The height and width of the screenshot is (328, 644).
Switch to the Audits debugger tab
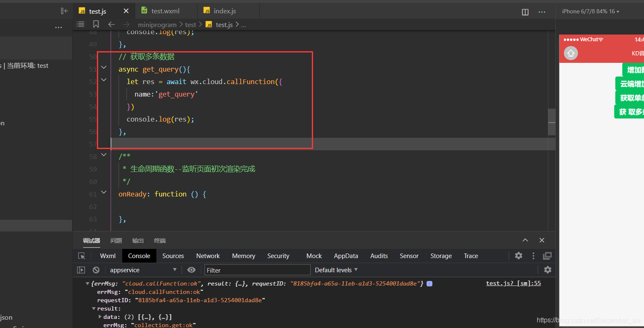point(379,256)
